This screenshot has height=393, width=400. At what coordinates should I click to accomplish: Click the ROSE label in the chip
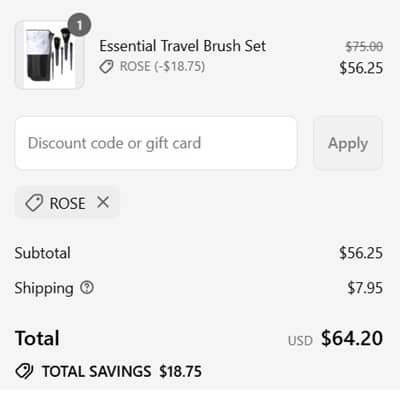tap(67, 203)
